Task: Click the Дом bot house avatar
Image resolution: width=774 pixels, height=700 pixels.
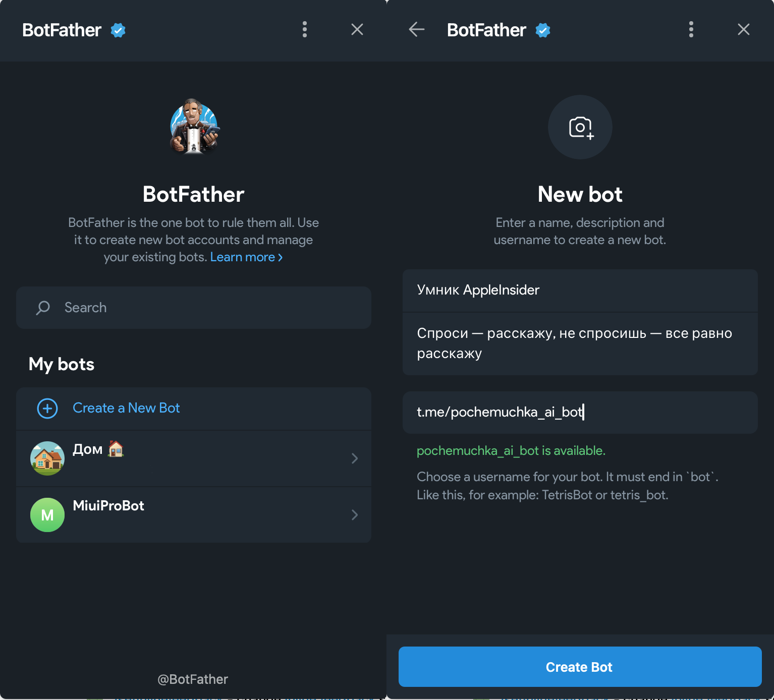Action: click(47, 458)
